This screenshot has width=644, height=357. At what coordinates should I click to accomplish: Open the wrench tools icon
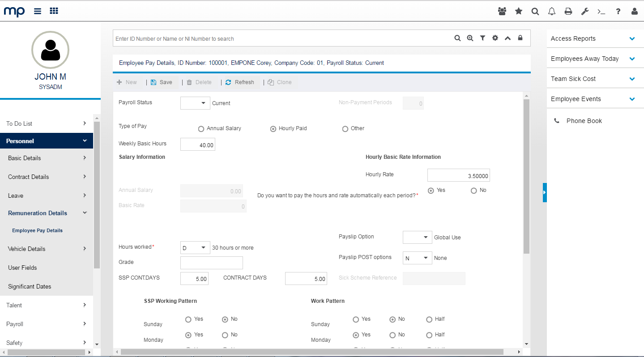click(x=585, y=12)
